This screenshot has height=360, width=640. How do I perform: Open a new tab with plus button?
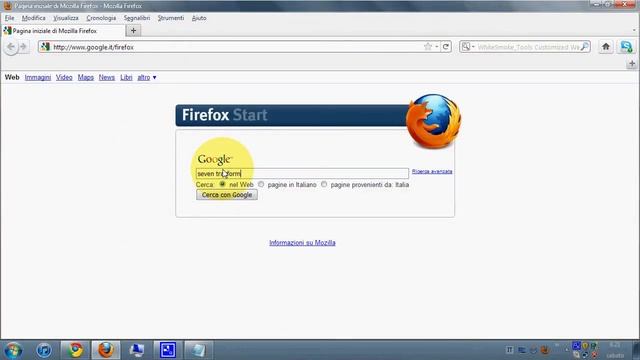click(x=133, y=31)
